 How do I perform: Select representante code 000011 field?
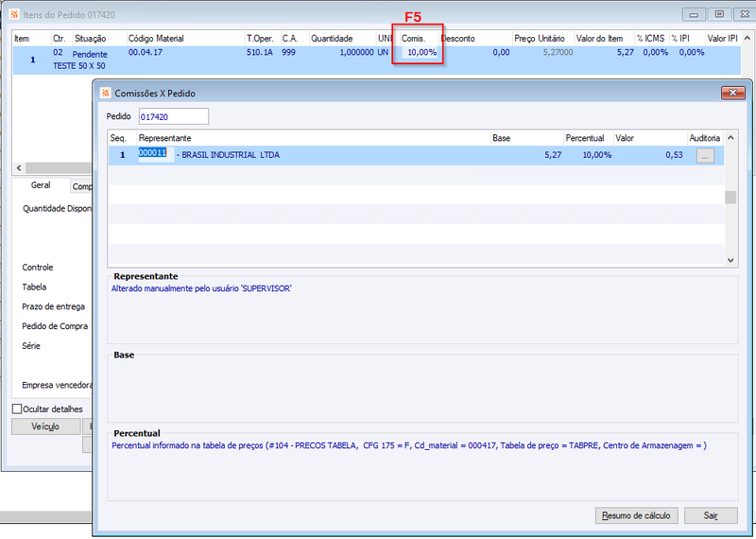[x=156, y=154]
